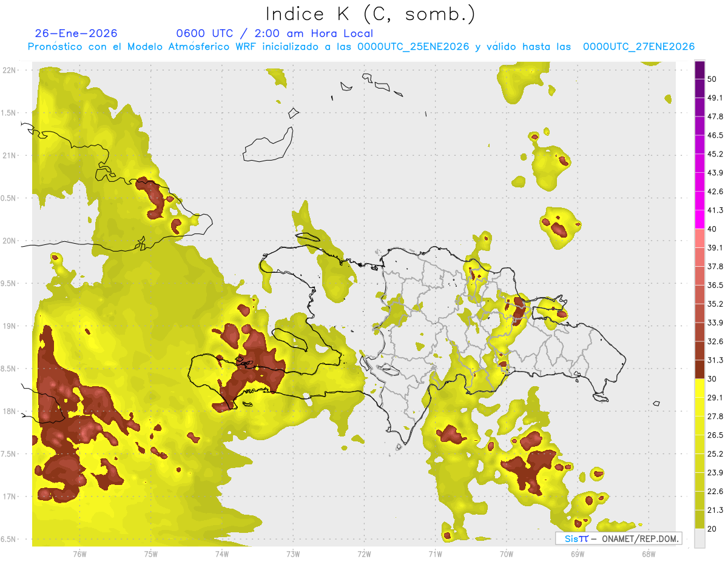Click the "22.6" colorbar label
Image resolution: width=728 pixels, height=562 pixels.
(x=715, y=491)
